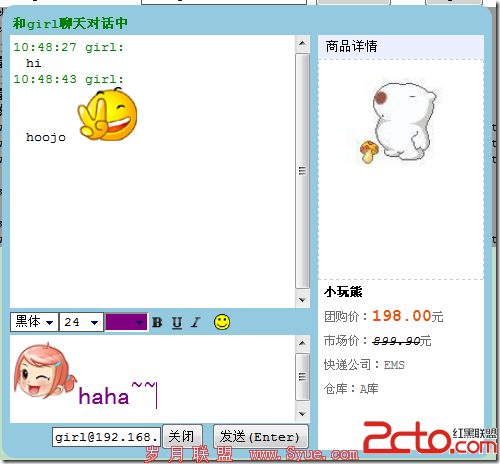Click the 发送 (Enter) send button
Viewport: 500px width, 464px height.
coord(261,436)
